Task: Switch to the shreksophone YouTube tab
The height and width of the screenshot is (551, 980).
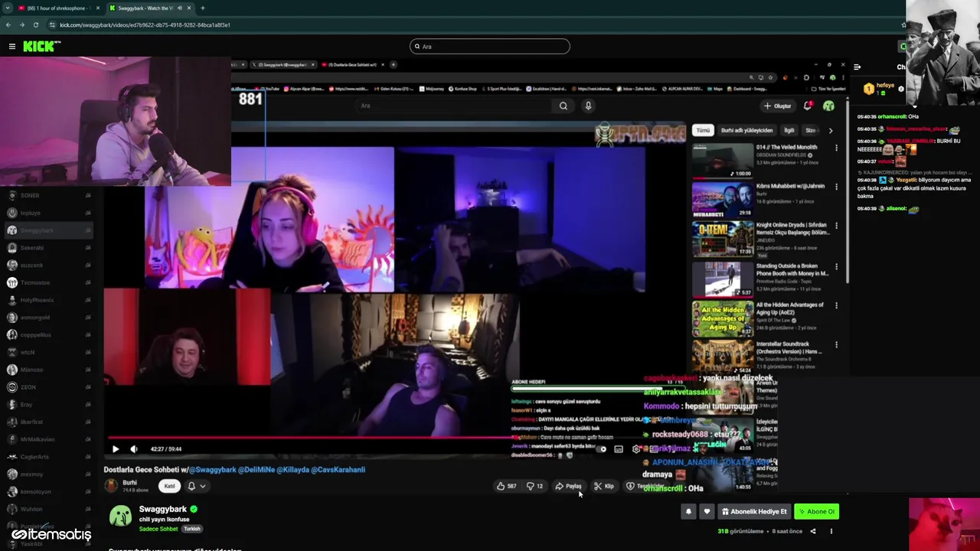Action: [57, 8]
